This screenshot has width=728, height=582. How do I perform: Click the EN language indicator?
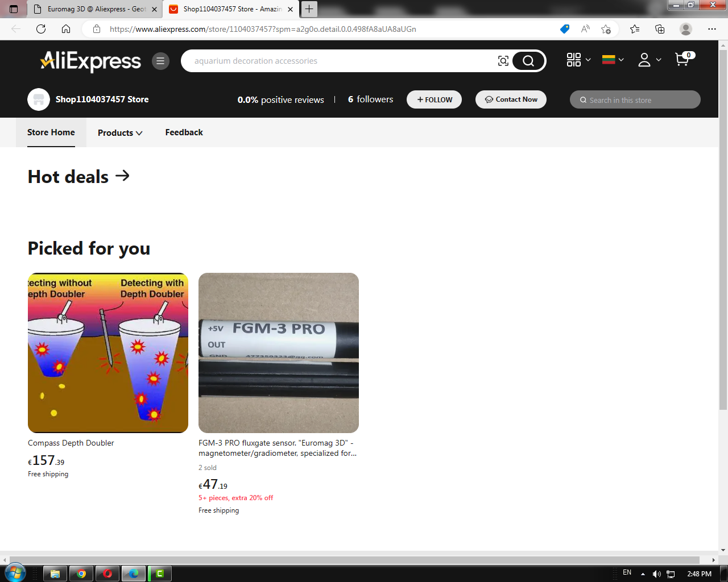pos(627,572)
